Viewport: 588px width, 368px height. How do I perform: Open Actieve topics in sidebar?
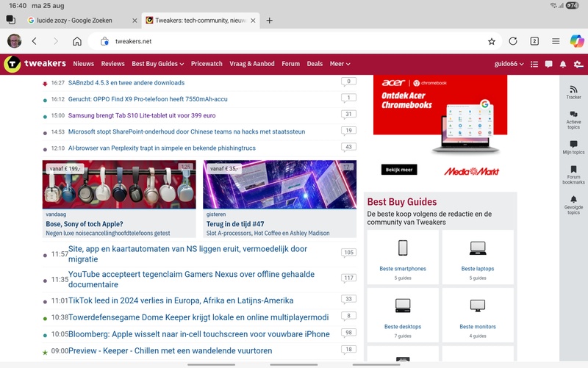pos(573,120)
